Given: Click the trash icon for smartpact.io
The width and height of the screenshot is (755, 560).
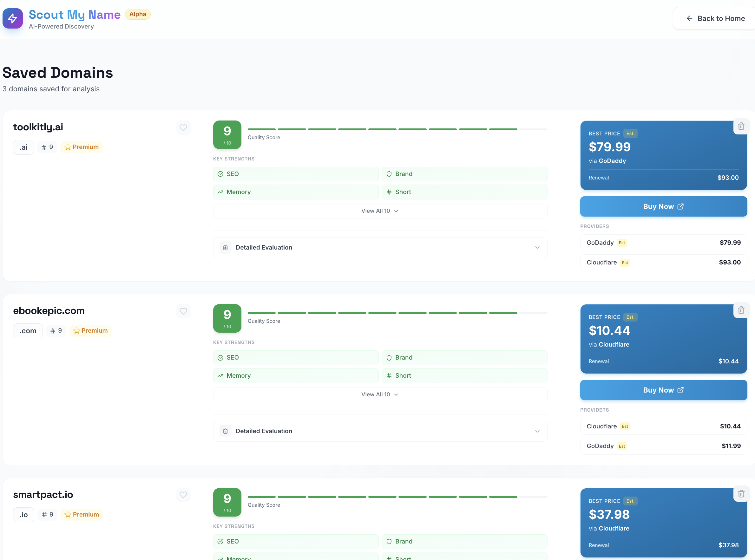Looking at the screenshot, I should point(741,494).
